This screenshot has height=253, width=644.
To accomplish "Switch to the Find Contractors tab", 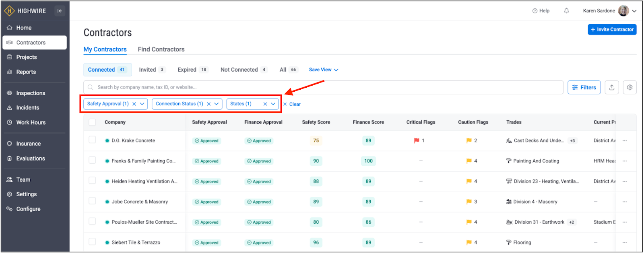I will coord(161,49).
